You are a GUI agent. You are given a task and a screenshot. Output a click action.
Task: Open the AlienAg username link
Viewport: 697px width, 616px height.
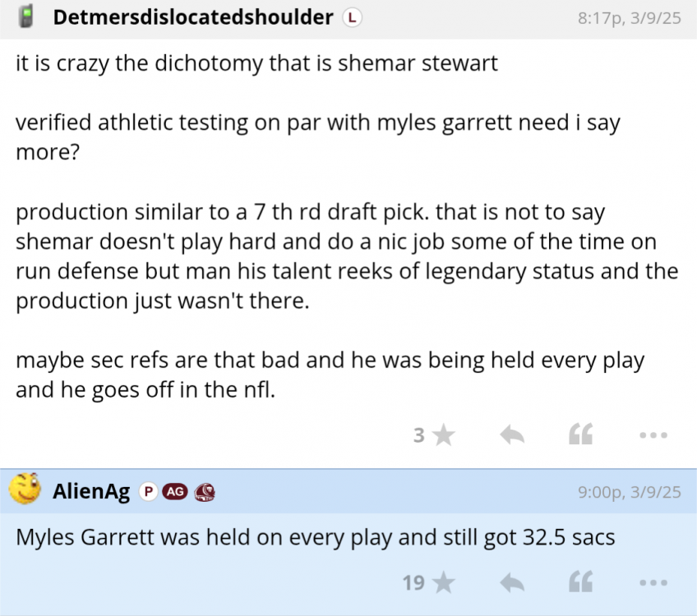click(x=91, y=492)
